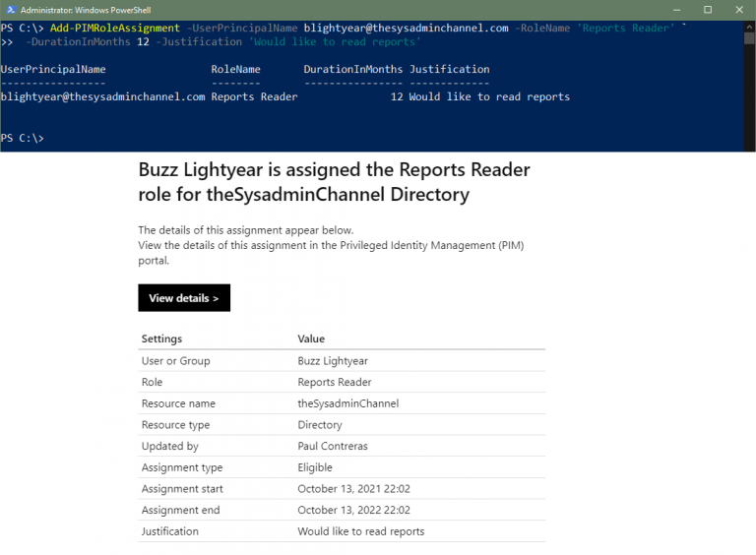Click the User or Group row label
Image resolution: width=756 pixels, height=555 pixels.
[175, 361]
